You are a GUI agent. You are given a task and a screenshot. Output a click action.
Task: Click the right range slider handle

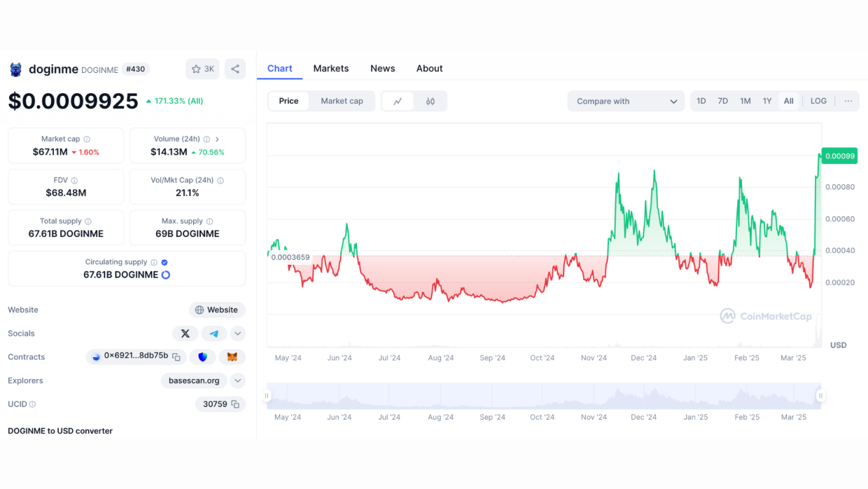click(821, 396)
